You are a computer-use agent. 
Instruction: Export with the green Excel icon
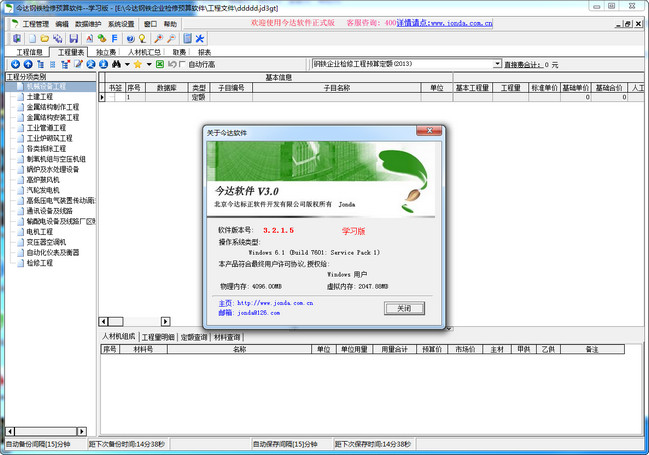click(x=160, y=64)
